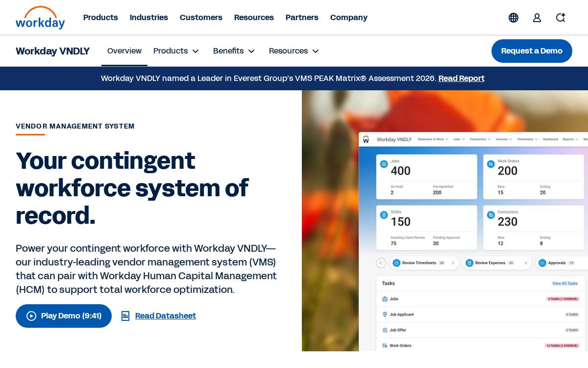Viewport: 588px width, 368px height.
Task: Open the Partners menu
Action: pyautogui.click(x=302, y=18)
